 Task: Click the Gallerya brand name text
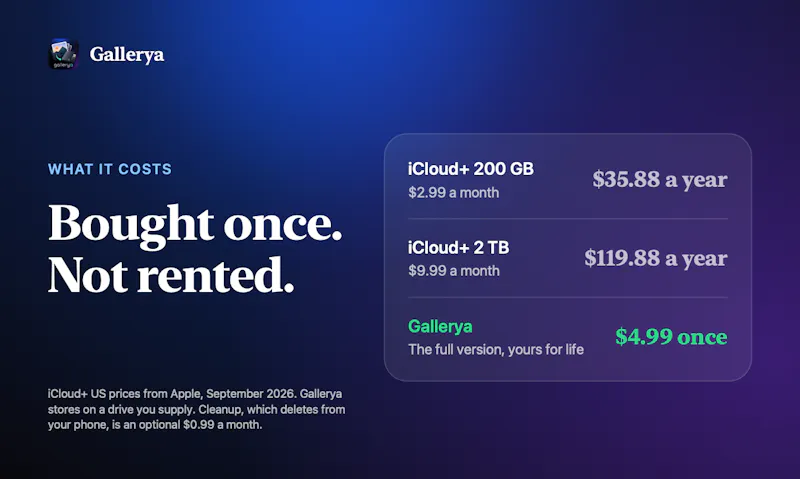(x=127, y=54)
